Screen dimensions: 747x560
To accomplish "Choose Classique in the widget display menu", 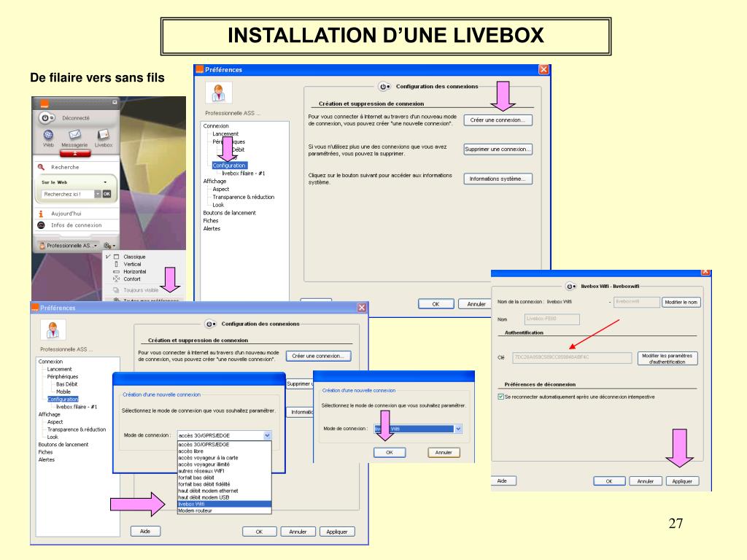I will pos(134,257).
